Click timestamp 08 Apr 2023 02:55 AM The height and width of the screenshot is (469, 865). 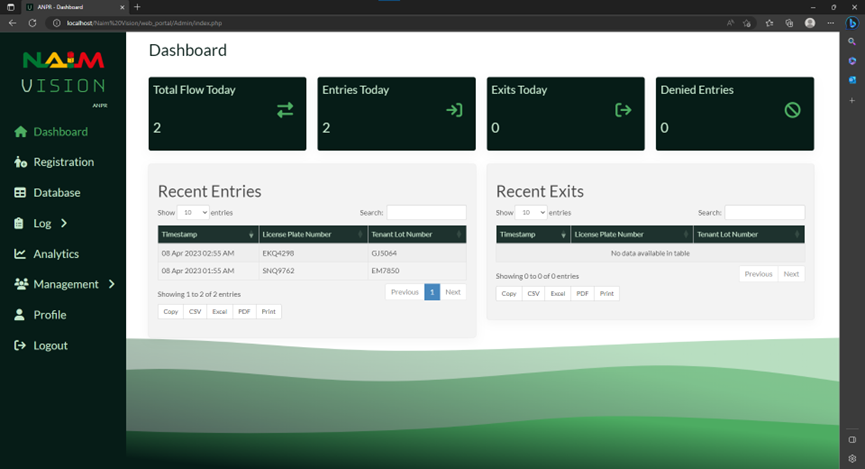197,253
